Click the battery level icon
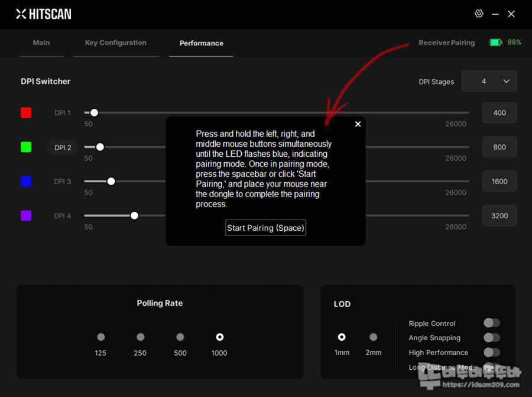Screen dimensions: 532x397 [496, 43]
